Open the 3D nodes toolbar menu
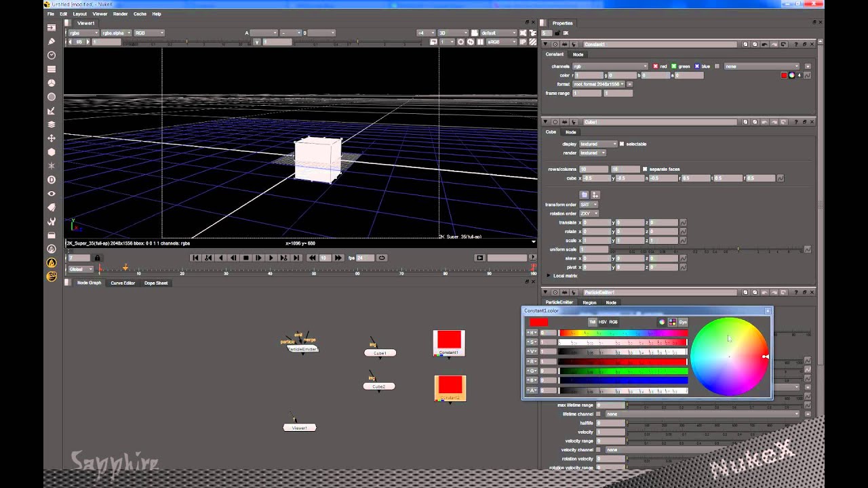This screenshot has height=488, width=868. (x=52, y=152)
